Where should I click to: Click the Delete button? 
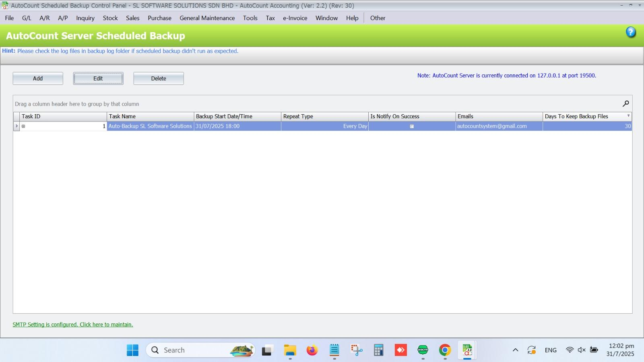159,78
